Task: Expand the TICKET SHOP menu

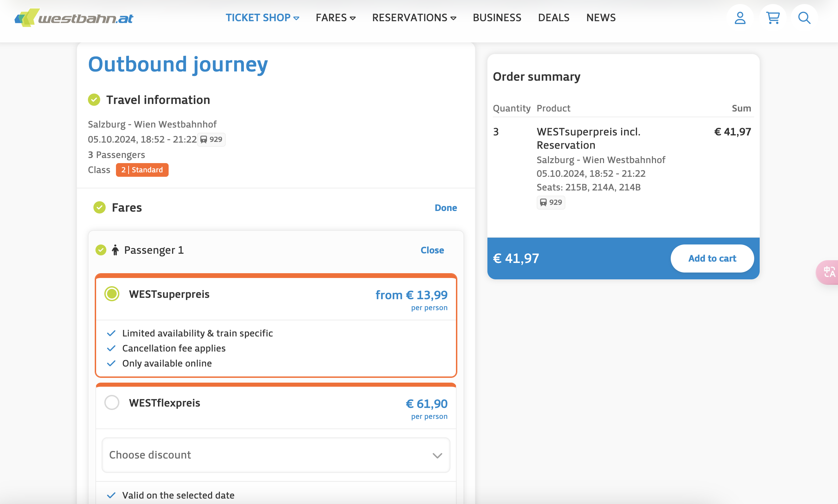Action: 262,18
